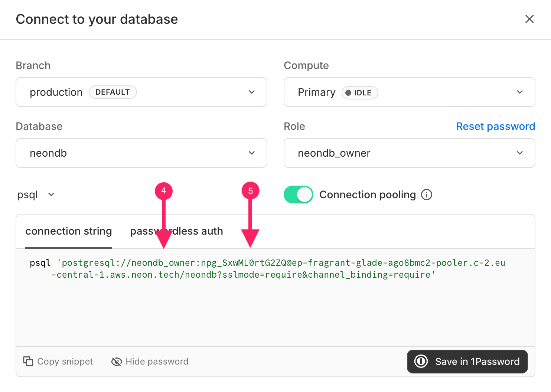Image resolution: width=551 pixels, height=392 pixels.
Task: Click the red annotation marker 4
Action: [x=164, y=191]
